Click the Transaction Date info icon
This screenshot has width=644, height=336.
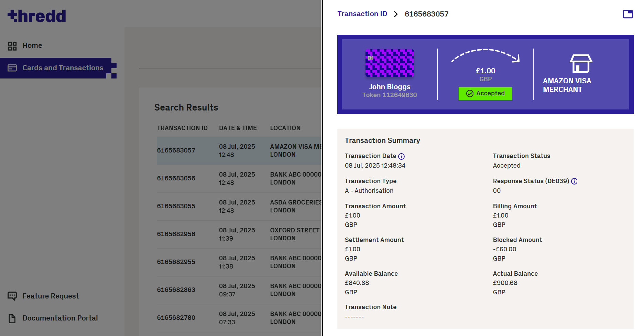coord(401,156)
